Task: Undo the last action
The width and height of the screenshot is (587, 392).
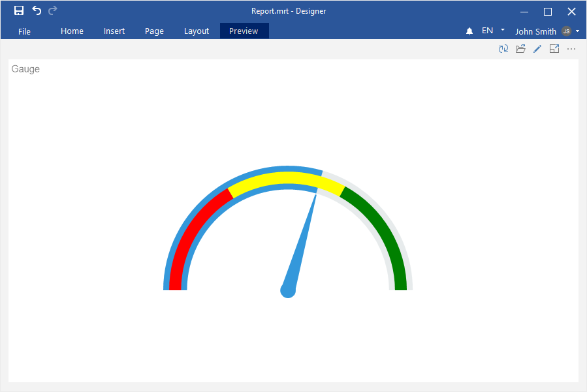Action: pos(37,10)
